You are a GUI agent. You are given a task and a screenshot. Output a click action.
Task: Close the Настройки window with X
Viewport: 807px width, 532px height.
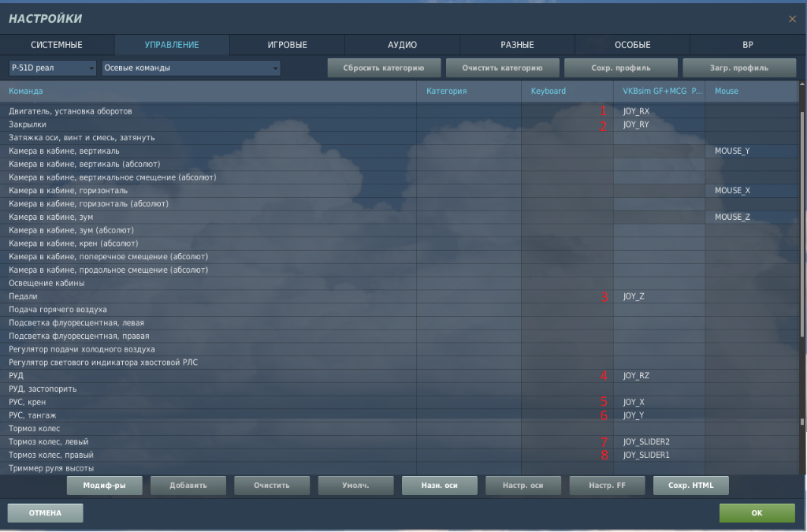792,19
